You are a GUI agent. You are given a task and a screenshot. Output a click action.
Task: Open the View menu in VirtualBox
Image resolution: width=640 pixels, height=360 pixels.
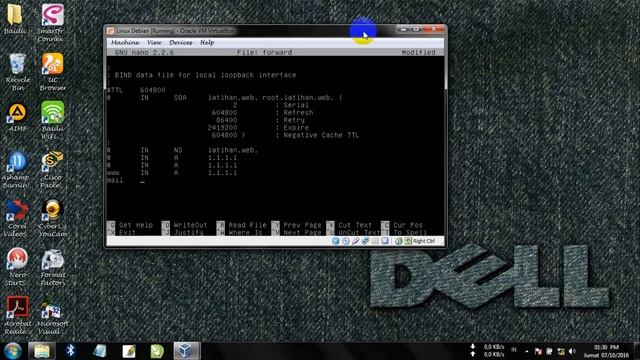(154, 42)
